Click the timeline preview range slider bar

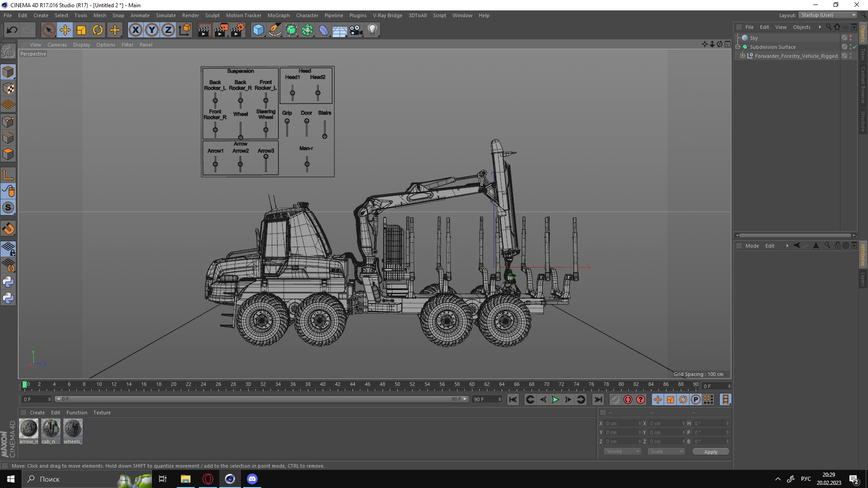pos(262,399)
